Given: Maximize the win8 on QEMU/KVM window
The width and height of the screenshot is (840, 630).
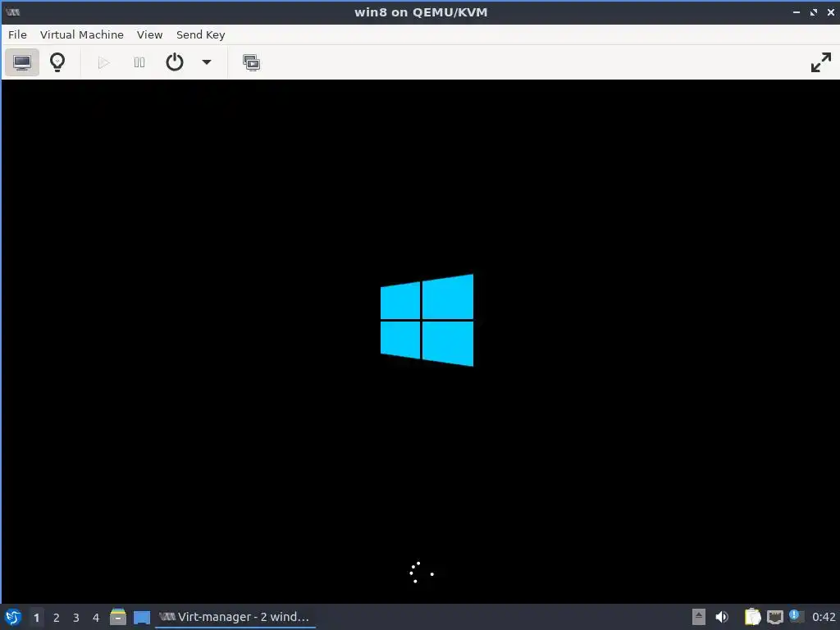Looking at the screenshot, I should (x=814, y=11).
